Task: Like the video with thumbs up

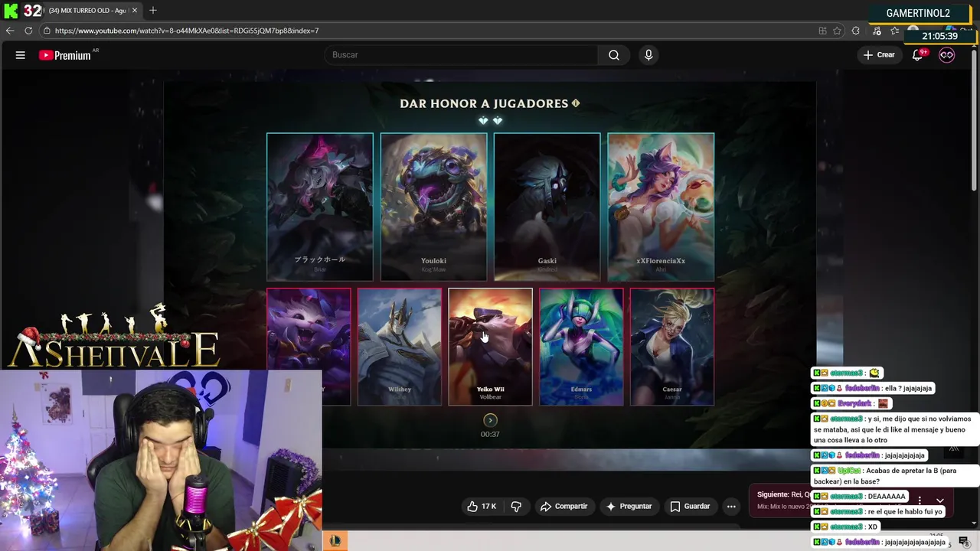Action: (x=482, y=507)
